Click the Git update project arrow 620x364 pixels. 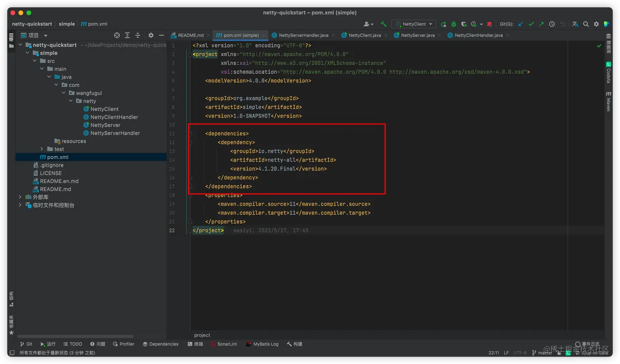point(521,24)
